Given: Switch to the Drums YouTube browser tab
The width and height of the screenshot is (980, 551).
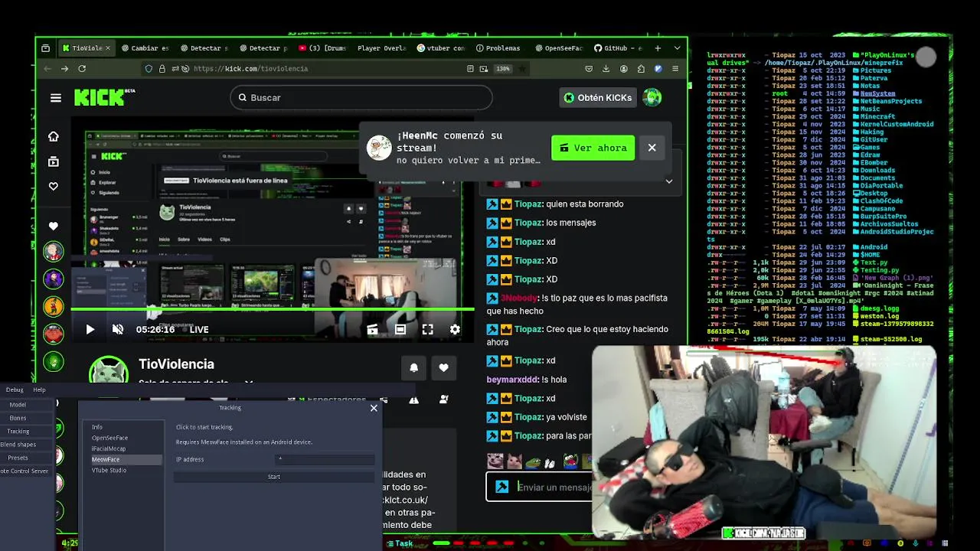Looking at the screenshot, I should (x=322, y=48).
